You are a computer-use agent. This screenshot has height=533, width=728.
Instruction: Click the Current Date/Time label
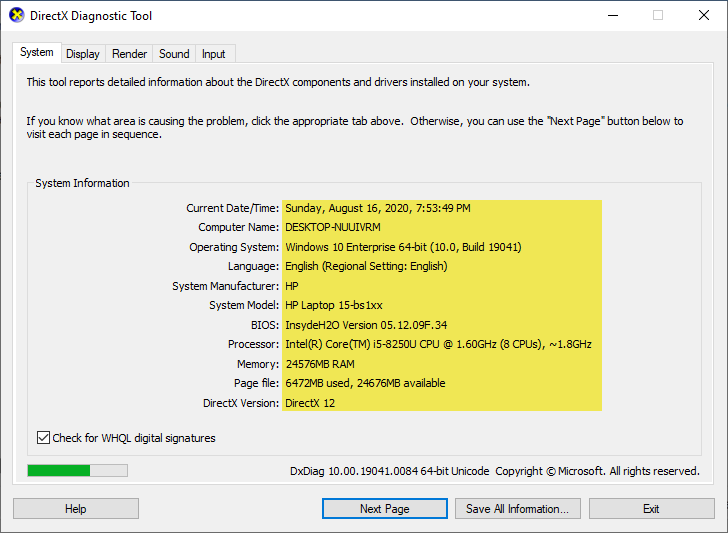[x=233, y=208]
